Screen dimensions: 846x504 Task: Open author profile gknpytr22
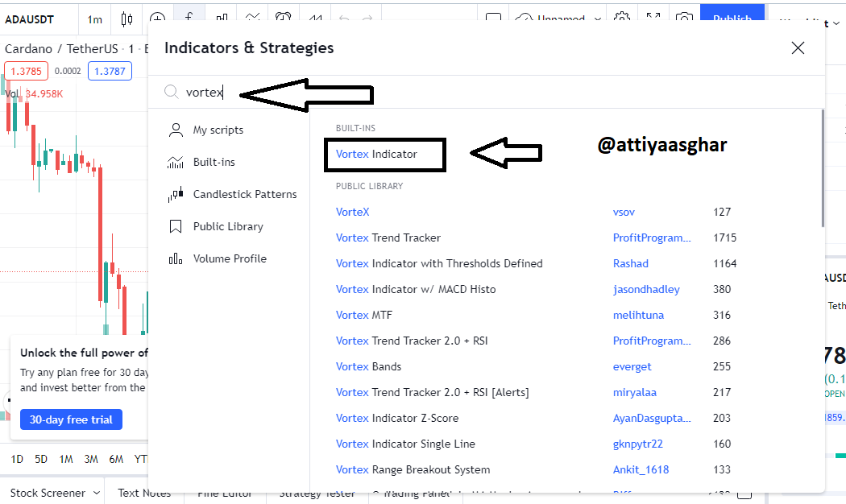pyautogui.click(x=638, y=444)
